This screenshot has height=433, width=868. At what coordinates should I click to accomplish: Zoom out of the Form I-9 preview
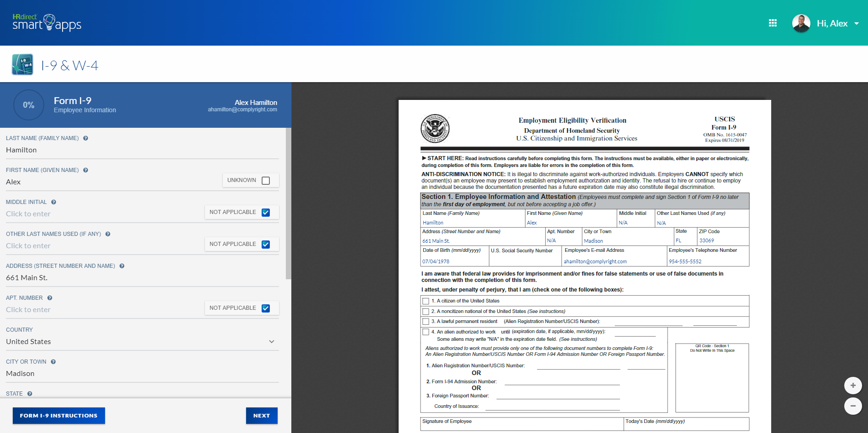[x=853, y=406]
